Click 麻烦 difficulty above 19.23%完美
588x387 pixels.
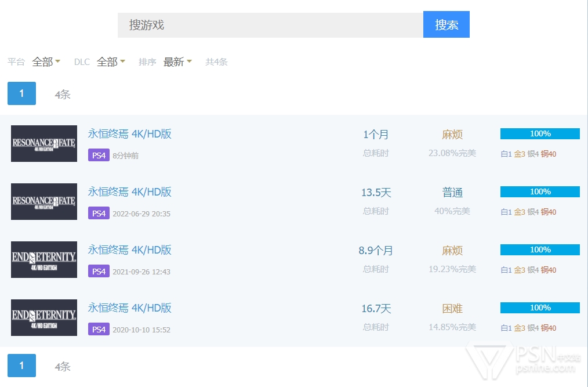(452, 251)
